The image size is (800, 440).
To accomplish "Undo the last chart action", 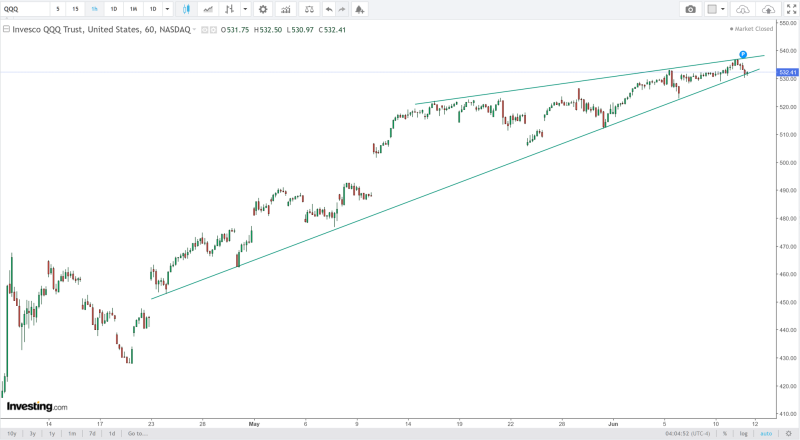I will click(329, 9).
